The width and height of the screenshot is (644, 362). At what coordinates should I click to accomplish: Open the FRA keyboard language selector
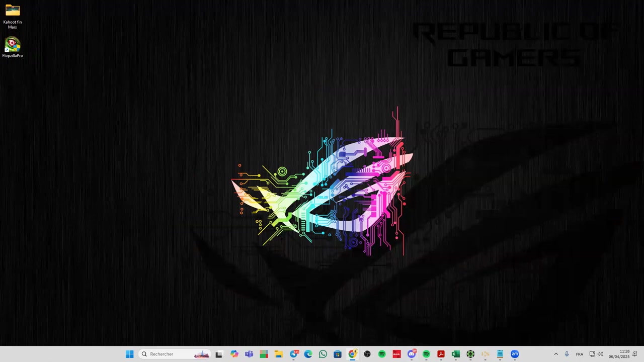[x=580, y=354]
